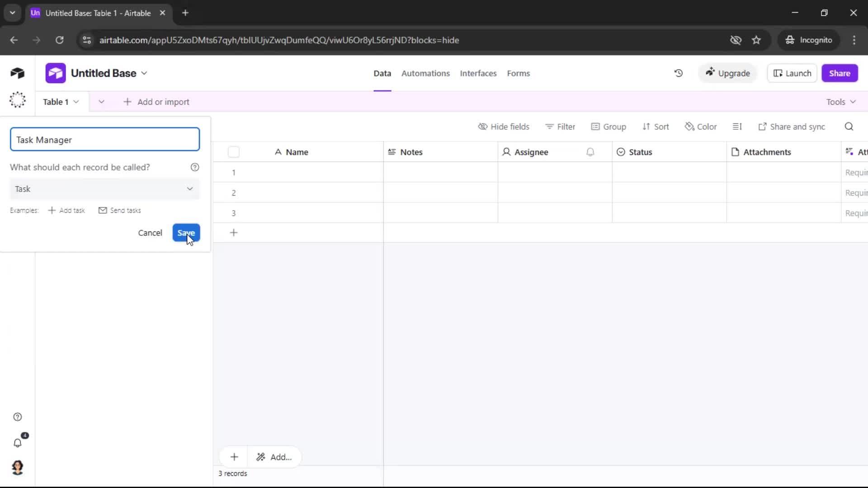Expand the tables list chevron
This screenshot has width=868, height=488.
point(101,102)
